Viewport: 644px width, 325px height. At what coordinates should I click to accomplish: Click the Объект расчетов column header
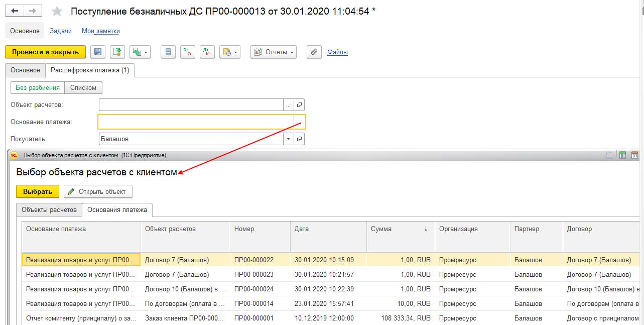185,236
